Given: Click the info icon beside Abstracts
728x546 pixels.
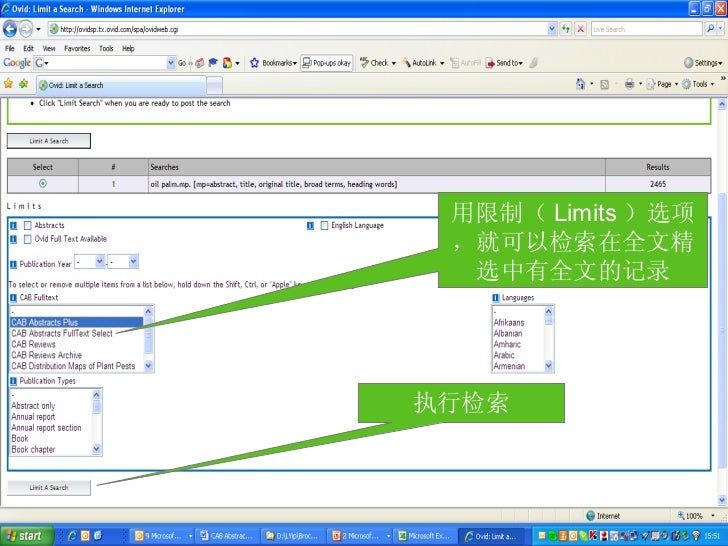Looking at the screenshot, I should tap(13, 226).
